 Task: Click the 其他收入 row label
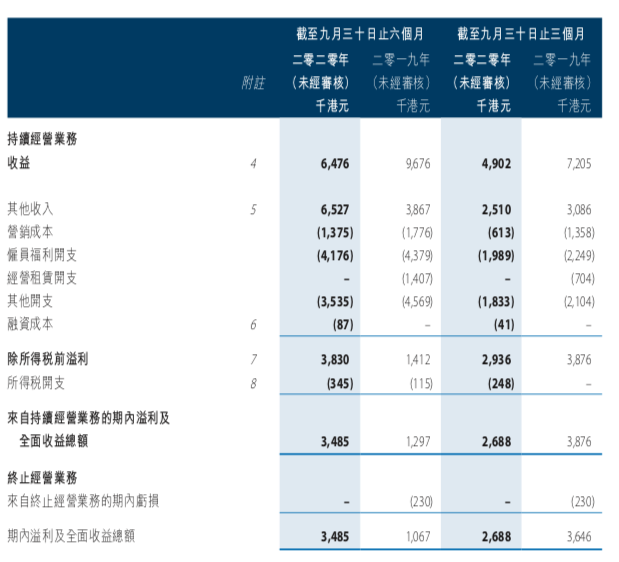(30, 209)
